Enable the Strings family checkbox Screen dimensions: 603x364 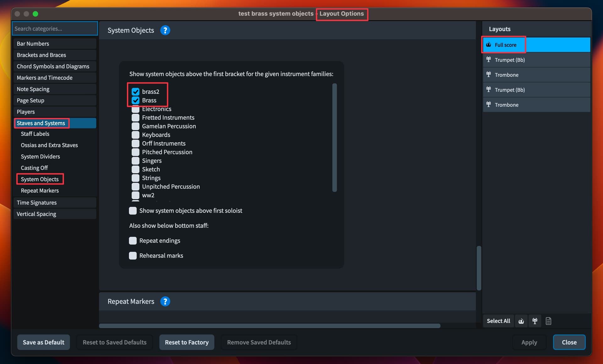(135, 178)
